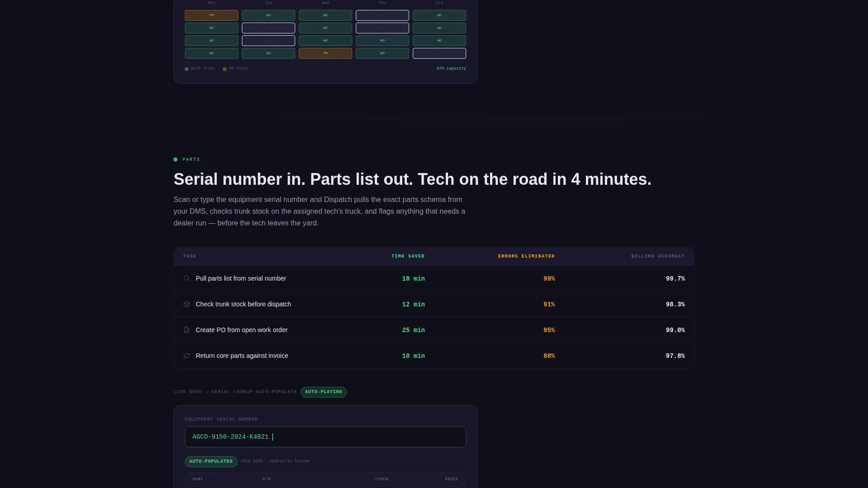Click the ERRORS ELIMINATED column header
868x488 pixels.
526,256
